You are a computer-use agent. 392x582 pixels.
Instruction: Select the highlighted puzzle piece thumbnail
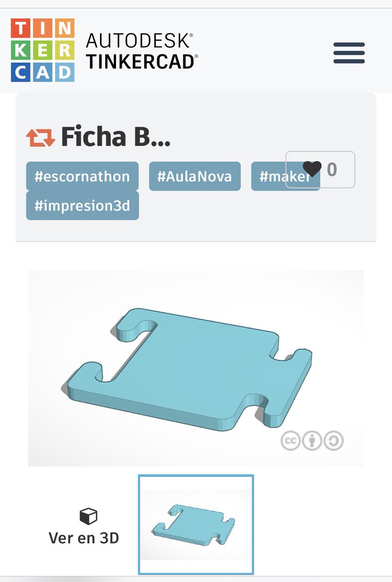click(196, 525)
